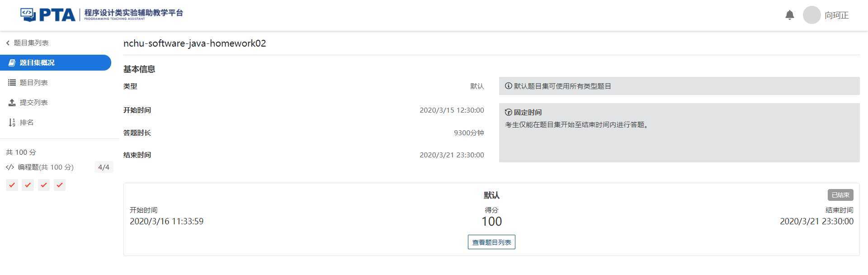Click the user avatar circle
This screenshot has width=868, height=275.
tap(811, 15)
